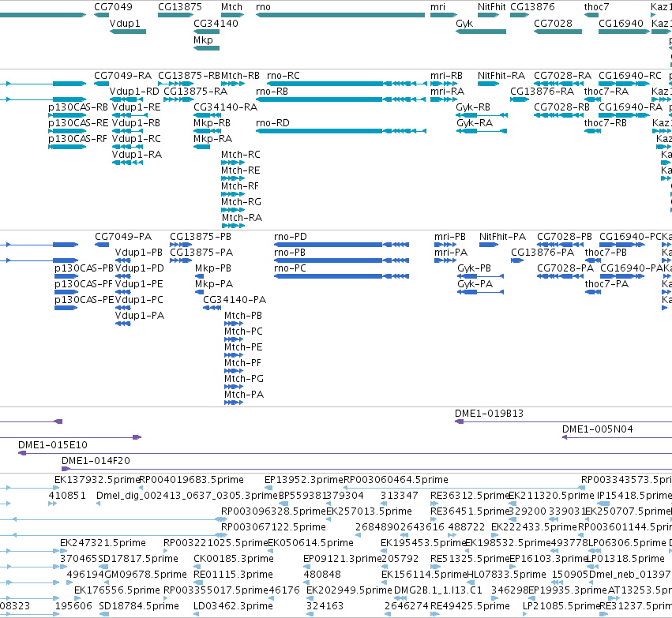Viewport: 672px width, 618px height.
Task: Select the CG13876 gene label
Action: point(532,7)
